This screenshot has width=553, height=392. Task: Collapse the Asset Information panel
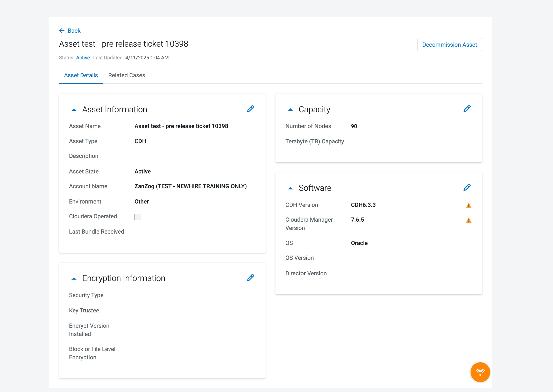(x=74, y=110)
